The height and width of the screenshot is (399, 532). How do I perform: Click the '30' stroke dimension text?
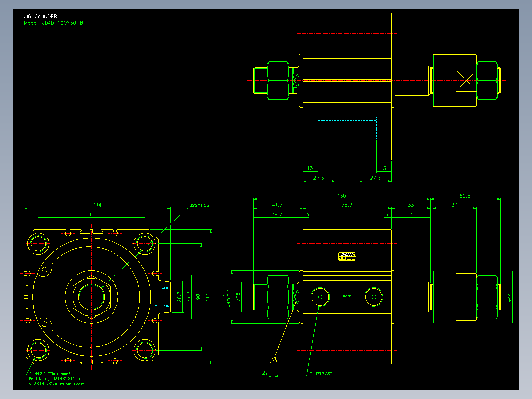[412, 215]
